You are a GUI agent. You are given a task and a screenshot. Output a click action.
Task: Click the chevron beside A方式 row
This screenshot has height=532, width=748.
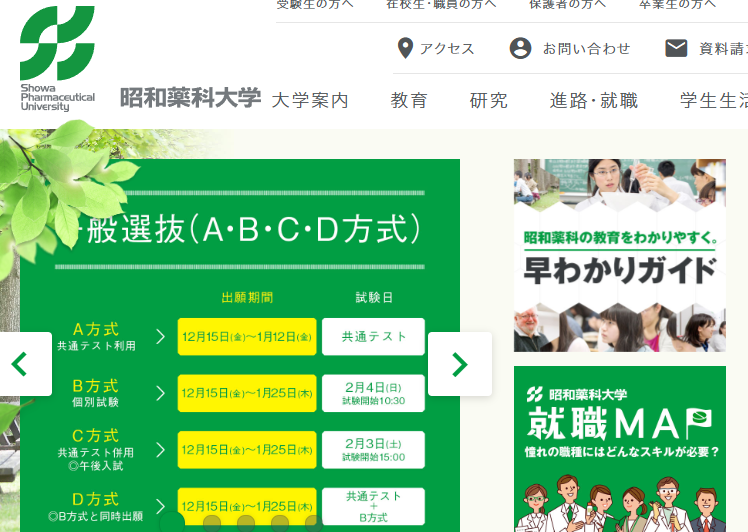(161, 337)
